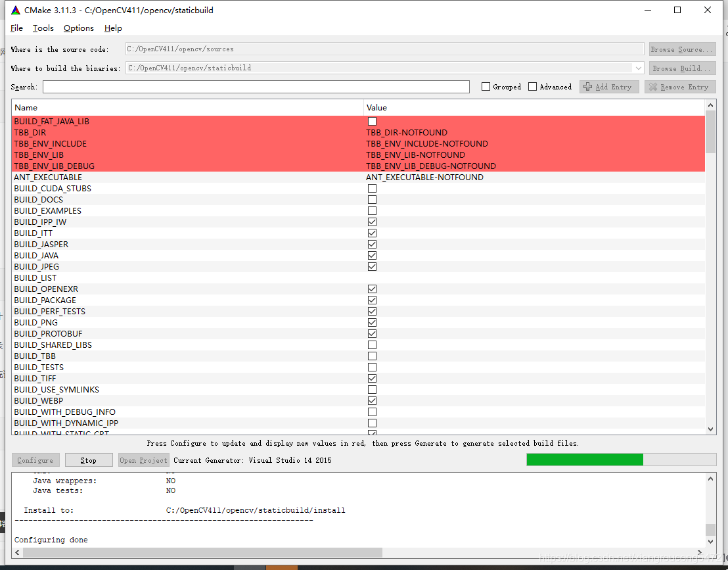
Task: Click TBB_ENV_LIB-NOTFOUND value
Action: click(415, 154)
